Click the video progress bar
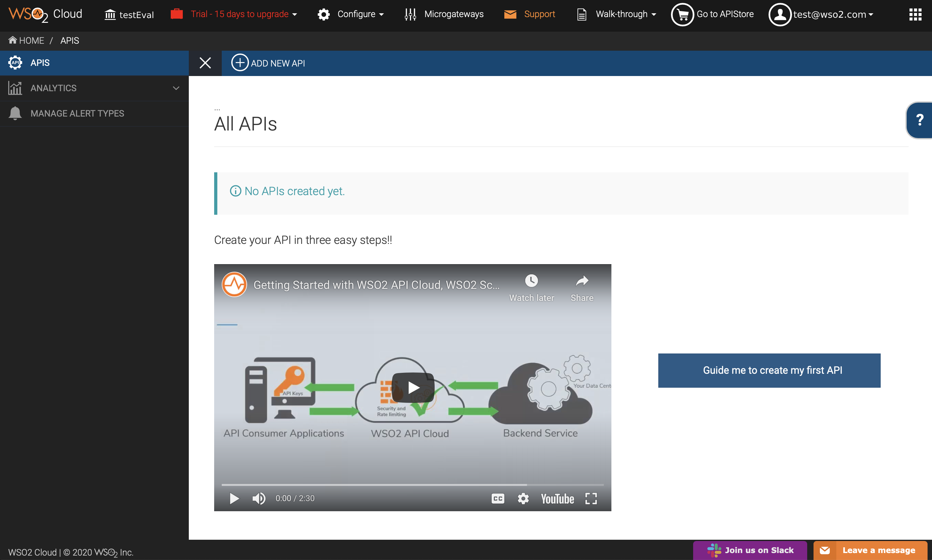This screenshot has width=932, height=560. [412, 484]
